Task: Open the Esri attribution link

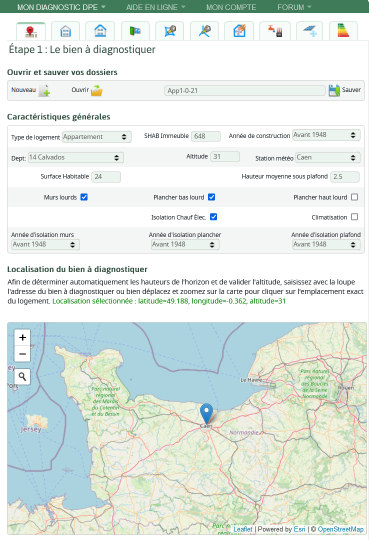Action: point(299,529)
